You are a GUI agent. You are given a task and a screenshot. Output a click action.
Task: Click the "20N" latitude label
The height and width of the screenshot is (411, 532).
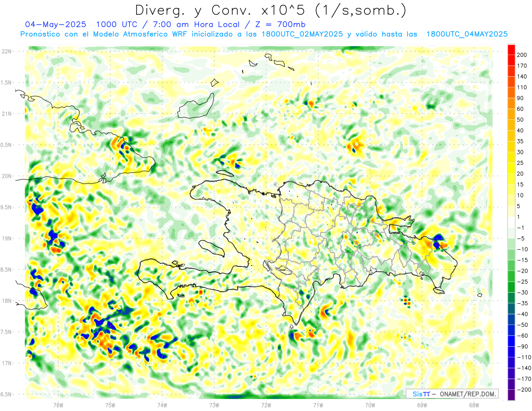(7, 176)
